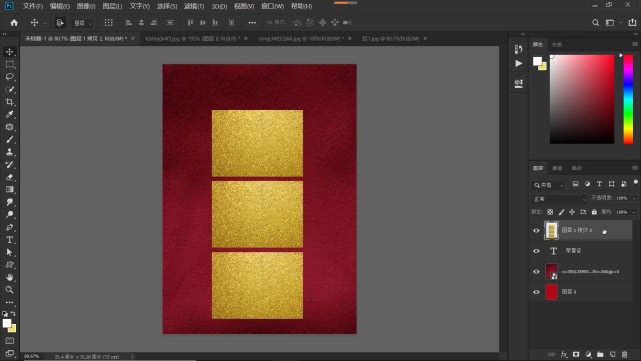Open the 图层(L) menu
The width and height of the screenshot is (641, 361).
[x=112, y=6]
